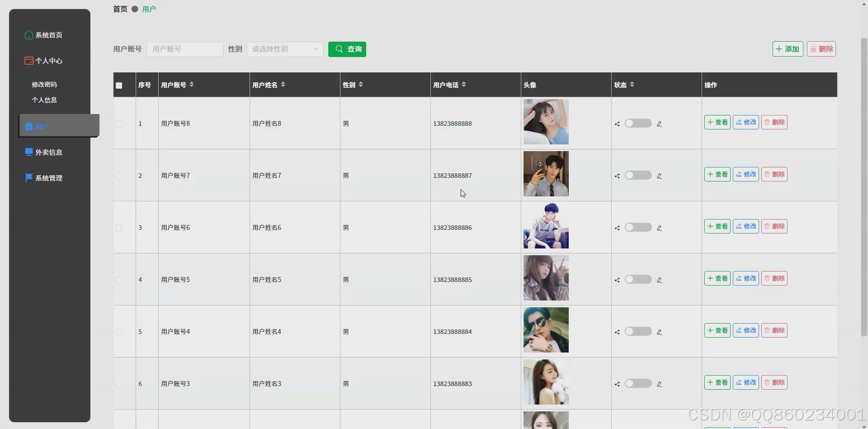868x429 pixels.
Task: Click the flag icon beside 系统管理
Action: [x=28, y=178]
